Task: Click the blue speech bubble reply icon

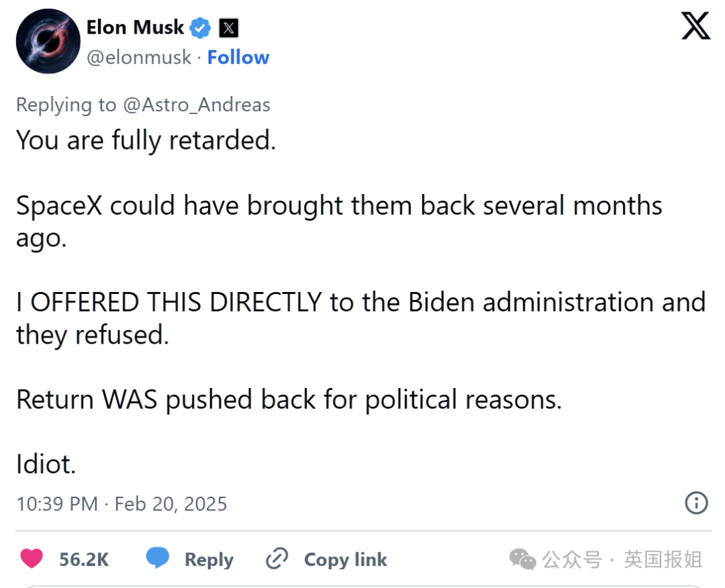Action: pyautogui.click(x=158, y=558)
